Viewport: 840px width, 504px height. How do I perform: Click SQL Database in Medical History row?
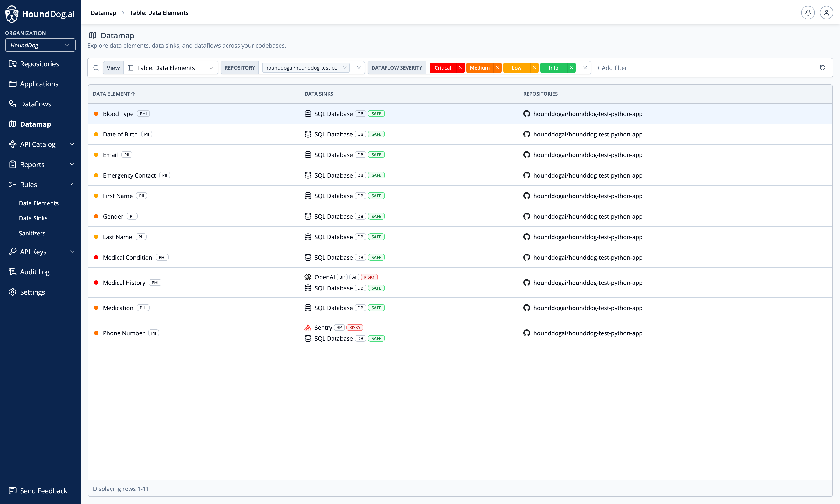point(333,288)
